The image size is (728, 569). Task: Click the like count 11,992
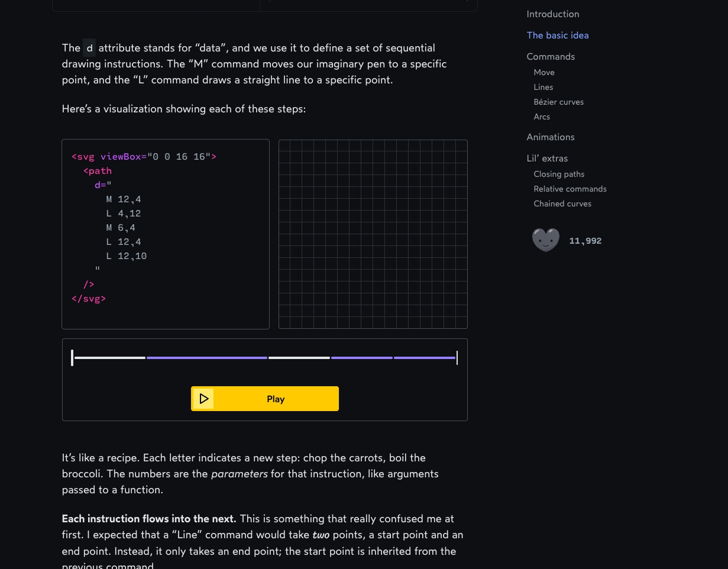pyautogui.click(x=585, y=241)
